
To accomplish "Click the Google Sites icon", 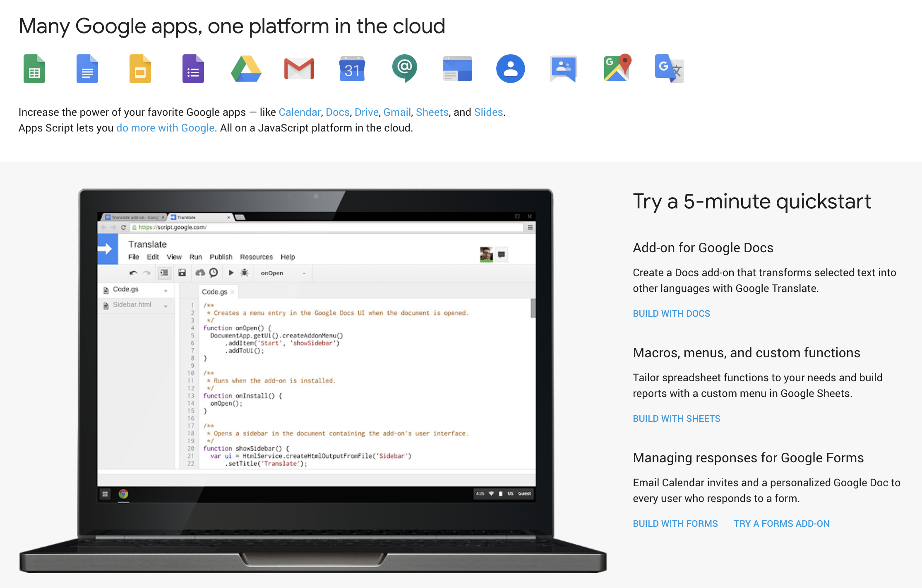I will (457, 69).
